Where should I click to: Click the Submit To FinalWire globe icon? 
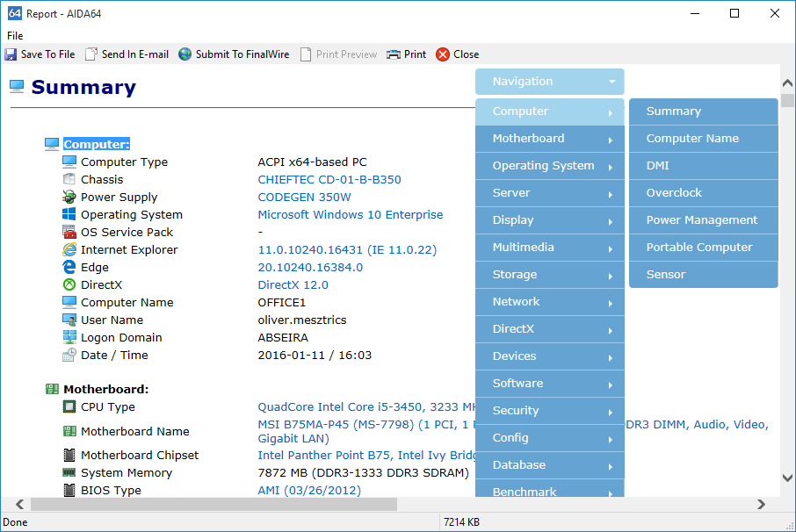[x=185, y=54]
